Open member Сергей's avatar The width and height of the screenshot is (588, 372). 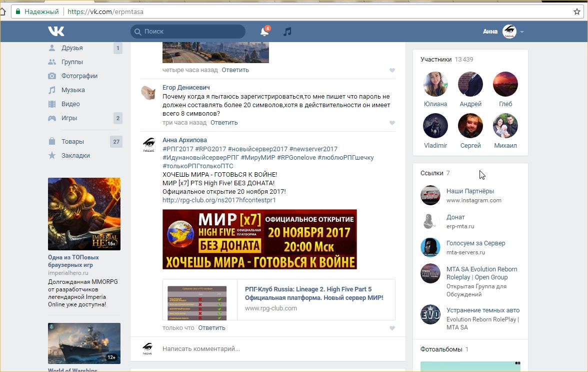470,126
